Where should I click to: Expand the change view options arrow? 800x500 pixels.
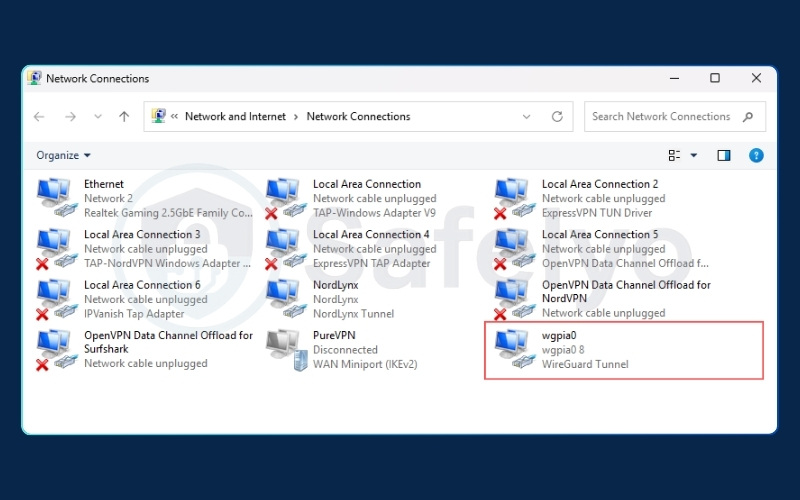pos(694,155)
